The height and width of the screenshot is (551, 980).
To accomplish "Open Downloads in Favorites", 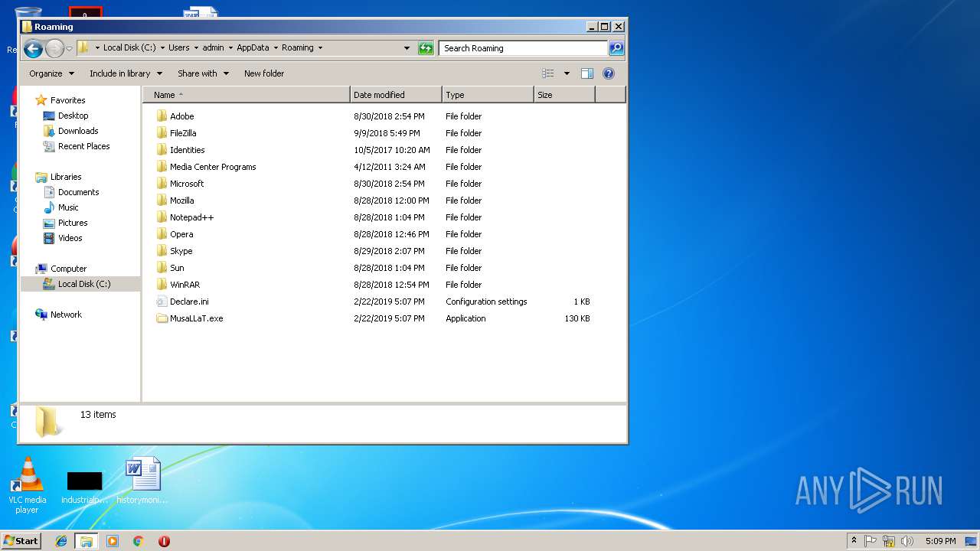I will tap(78, 131).
